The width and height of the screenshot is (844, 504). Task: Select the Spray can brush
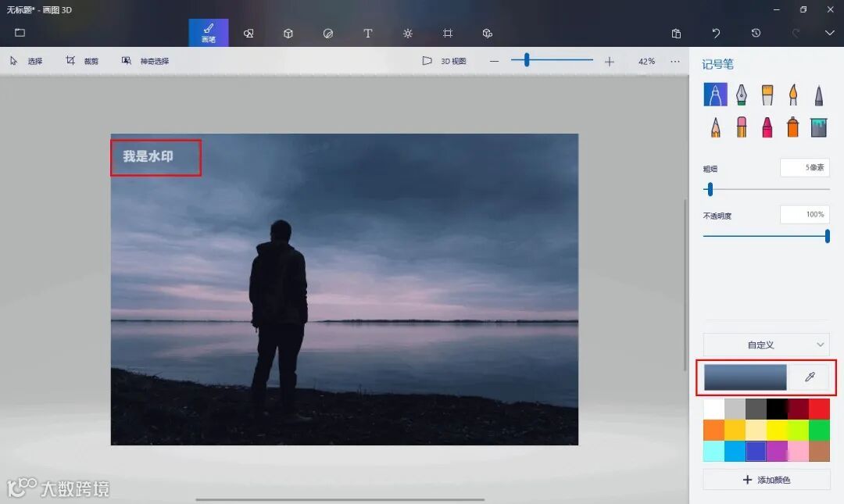tap(793, 127)
